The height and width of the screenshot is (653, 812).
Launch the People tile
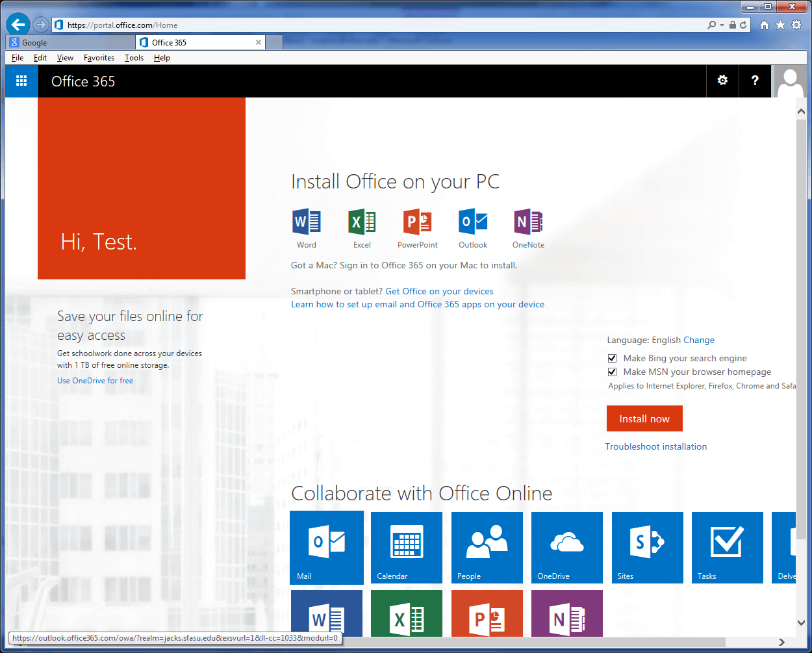coord(487,547)
